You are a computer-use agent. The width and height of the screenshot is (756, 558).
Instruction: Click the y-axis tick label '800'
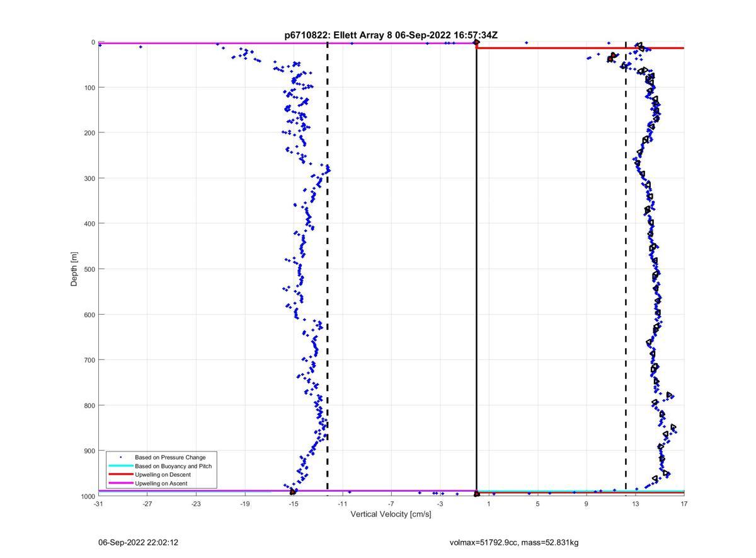pos(89,405)
